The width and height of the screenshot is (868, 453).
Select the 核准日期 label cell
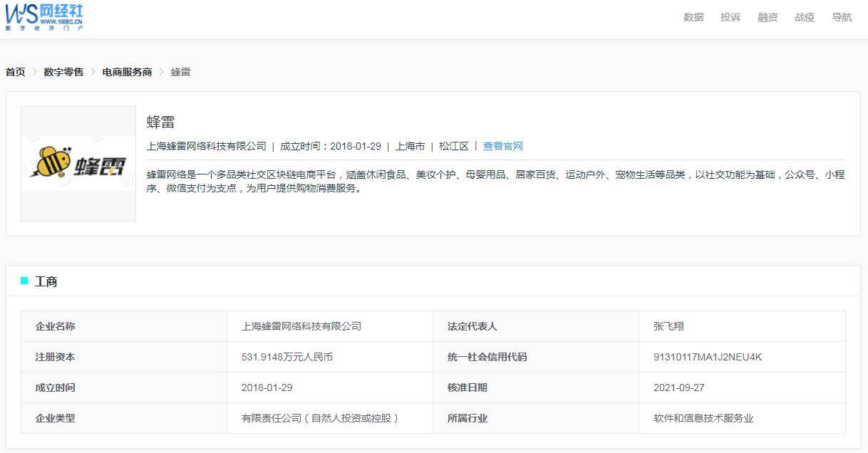click(536, 387)
